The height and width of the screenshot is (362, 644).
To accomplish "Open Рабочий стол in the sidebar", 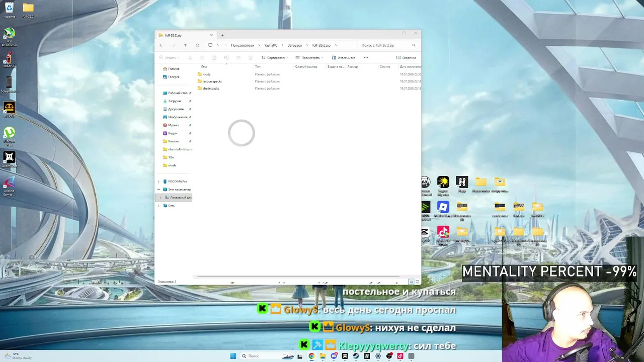I will [175, 93].
